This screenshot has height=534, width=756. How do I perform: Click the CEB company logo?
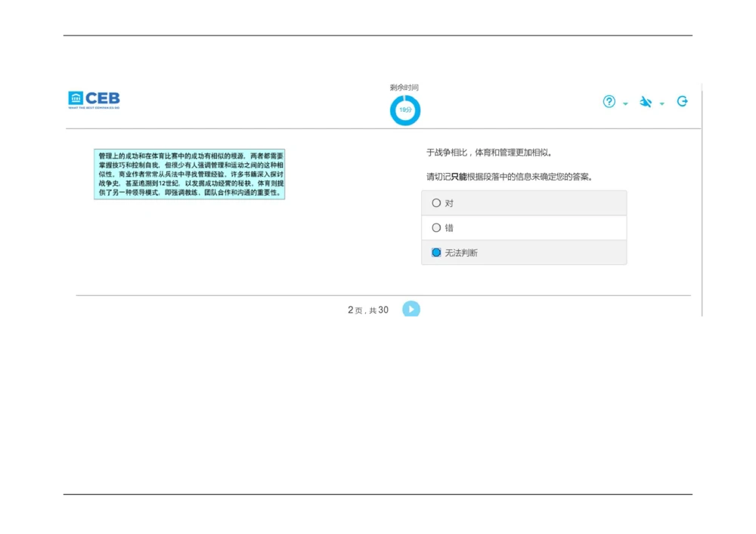92,98
